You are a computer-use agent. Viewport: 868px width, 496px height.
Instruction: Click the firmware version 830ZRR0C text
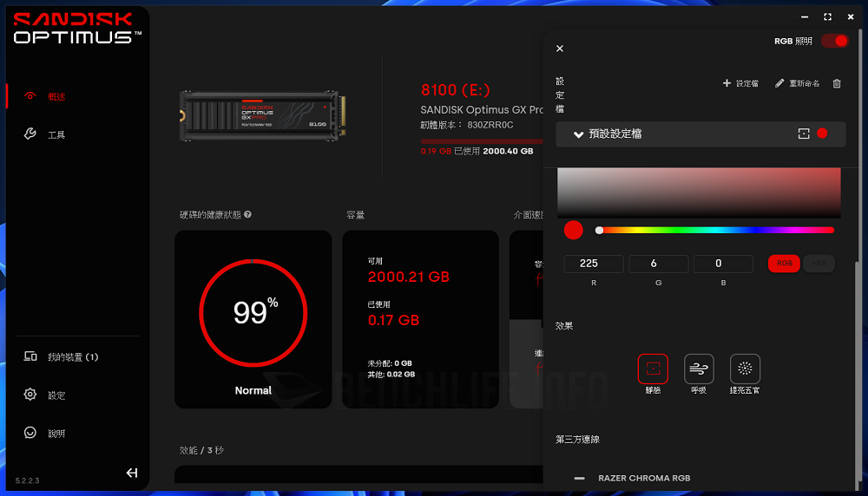tap(490, 125)
